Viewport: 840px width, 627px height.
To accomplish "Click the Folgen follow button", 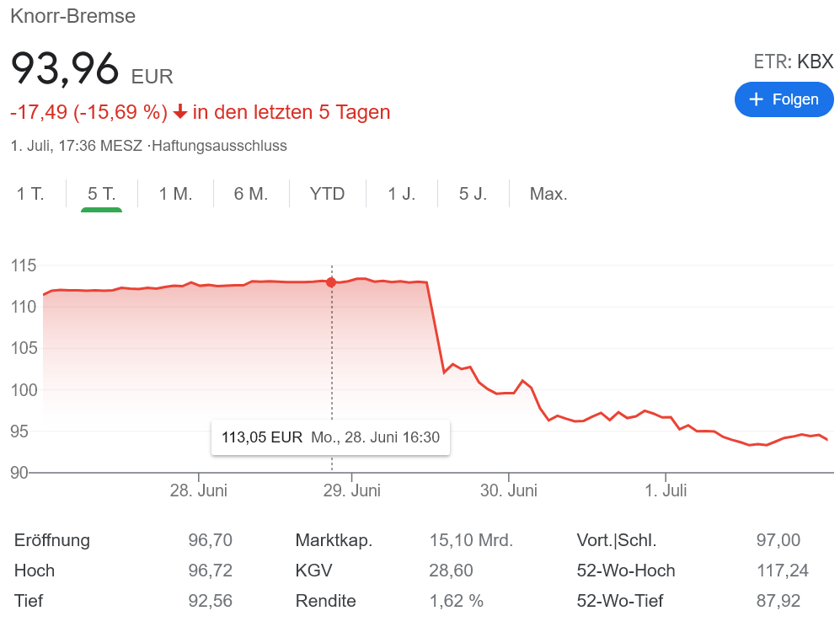I will click(784, 99).
